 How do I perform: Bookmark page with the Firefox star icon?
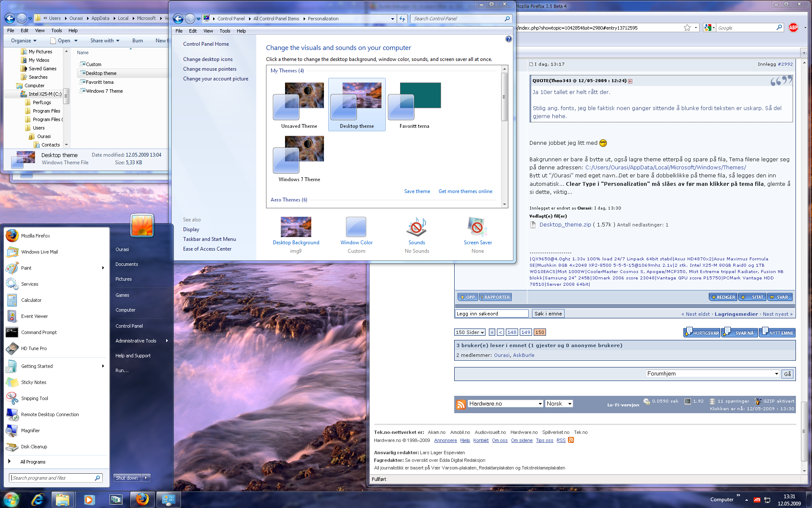687,28
